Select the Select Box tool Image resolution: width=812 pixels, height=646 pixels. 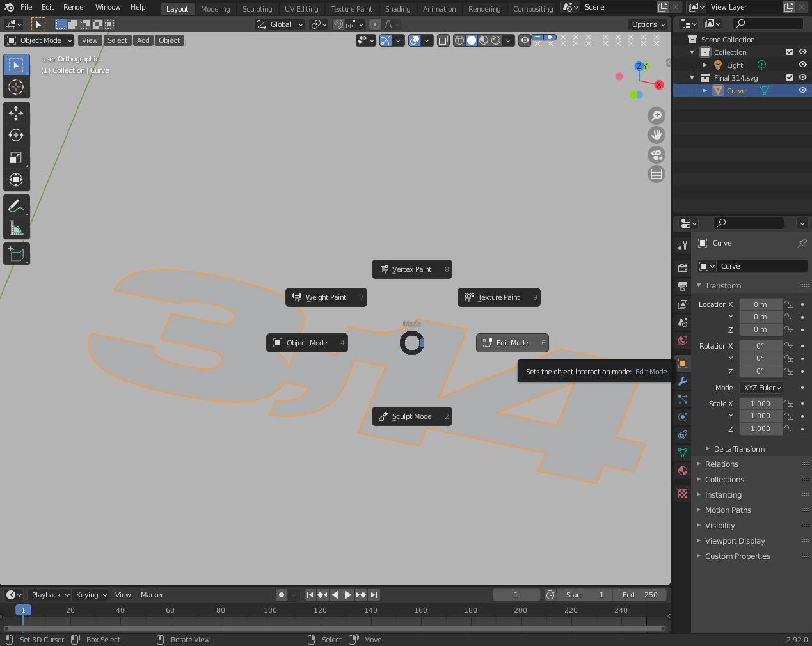coord(17,65)
